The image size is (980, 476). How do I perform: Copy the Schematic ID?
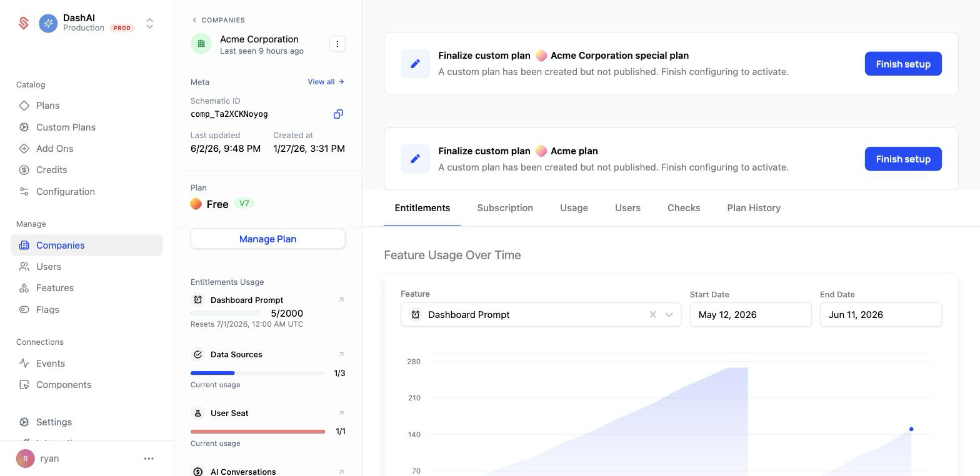[338, 114]
